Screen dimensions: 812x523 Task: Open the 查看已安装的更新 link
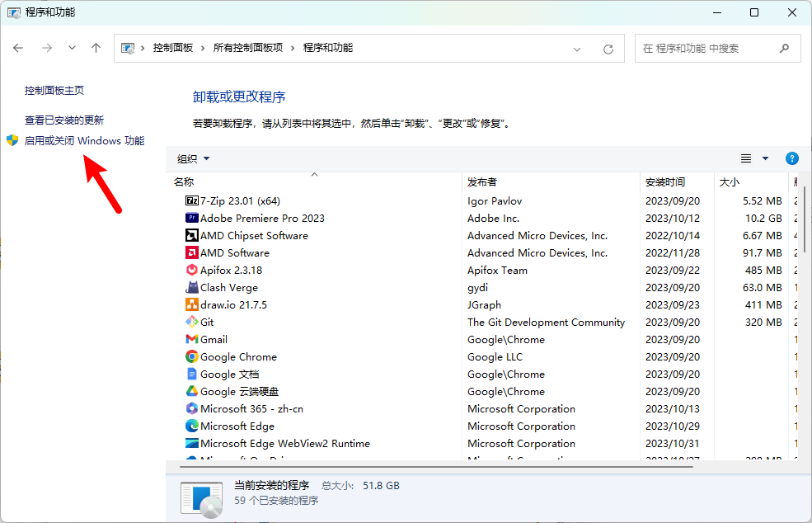pyautogui.click(x=64, y=120)
